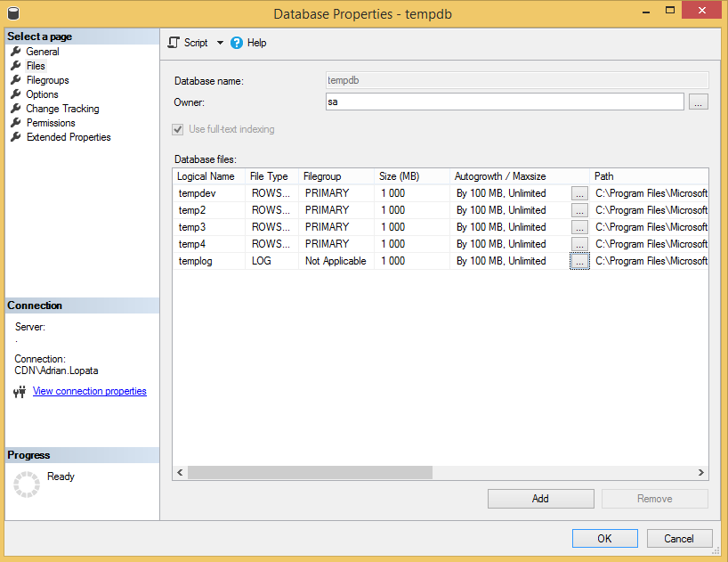728x562 pixels.
Task: Click the Script toolbar icon
Action: pyautogui.click(x=174, y=43)
